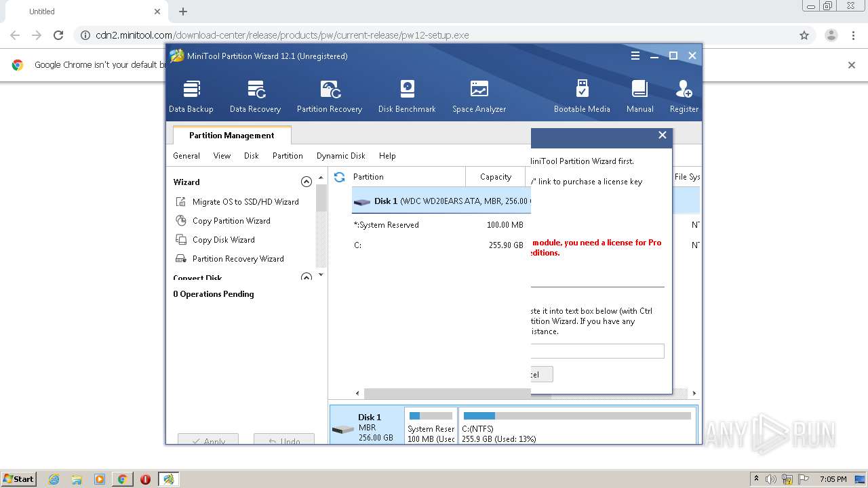Viewport: 868px width, 488px height.
Task: Collapse the Wizard section
Action: pyautogui.click(x=307, y=182)
